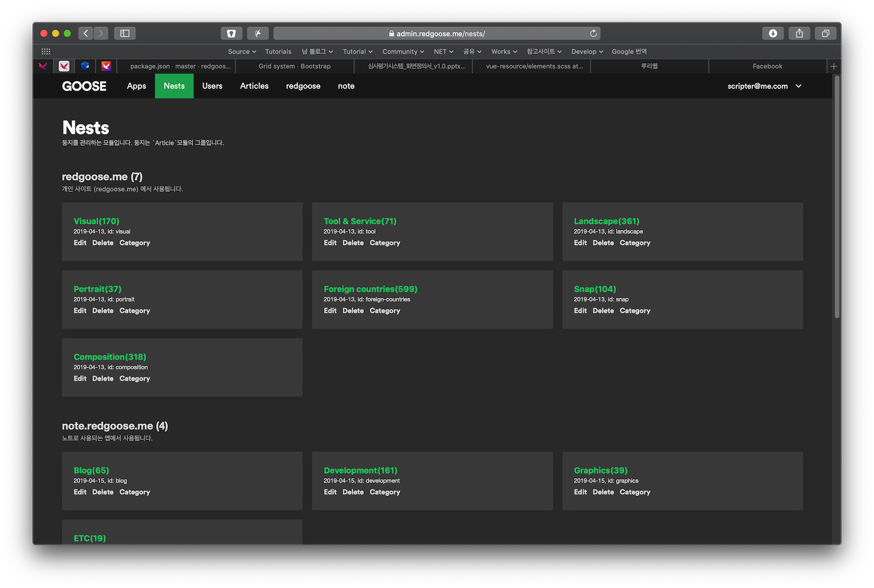Image resolution: width=874 pixels, height=588 pixels.
Task: Click the shield extension icon
Action: (x=231, y=33)
